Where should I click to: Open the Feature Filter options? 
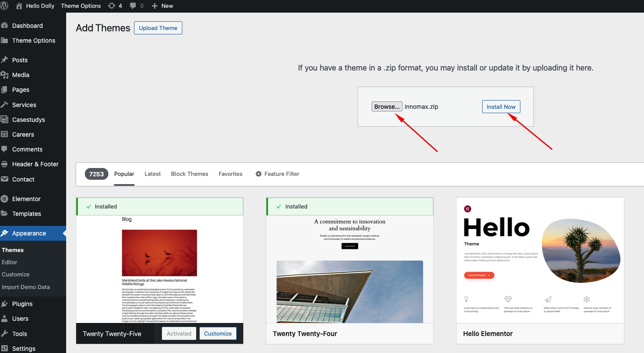277,174
